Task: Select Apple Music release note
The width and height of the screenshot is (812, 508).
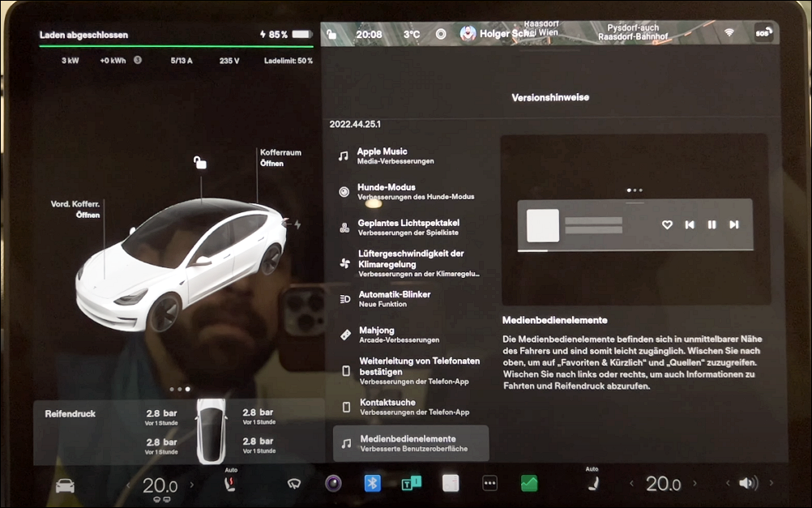Action: 410,156
